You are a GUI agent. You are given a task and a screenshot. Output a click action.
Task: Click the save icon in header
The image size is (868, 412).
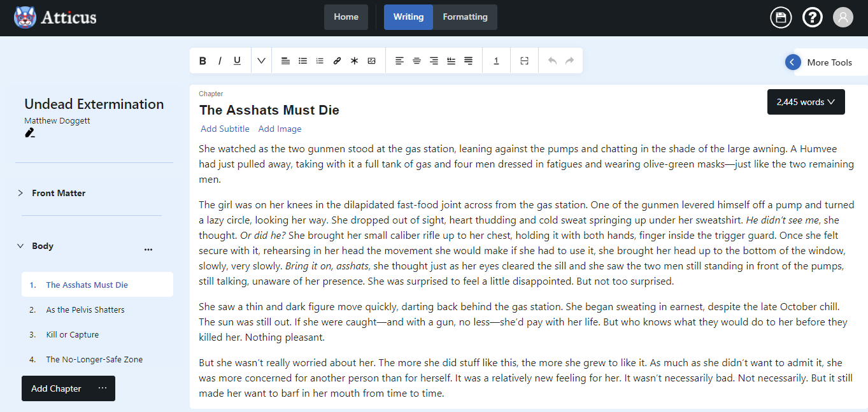tap(781, 17)
